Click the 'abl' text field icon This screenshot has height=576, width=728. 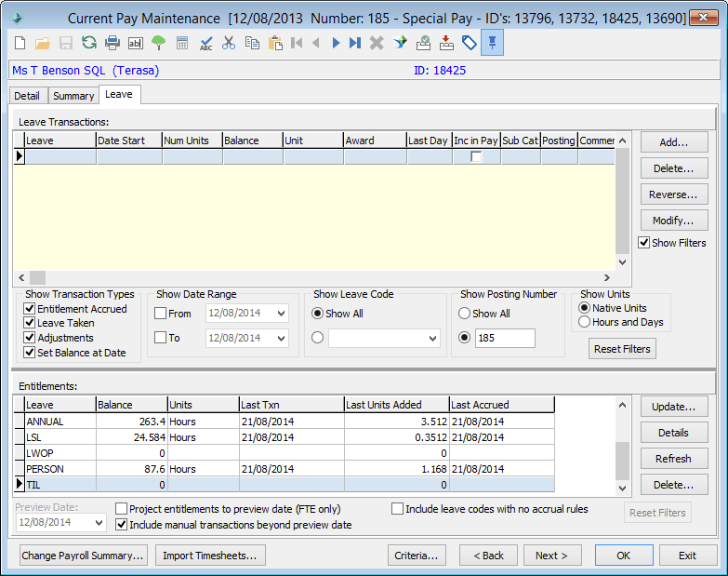coord(135,43)
